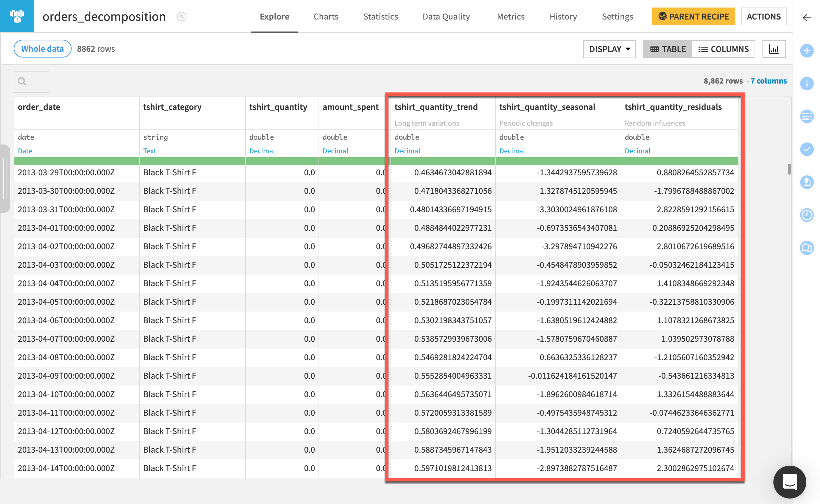820x504 pixels.
Task: Open the dataset info panel icon
Action: [807, 83]
